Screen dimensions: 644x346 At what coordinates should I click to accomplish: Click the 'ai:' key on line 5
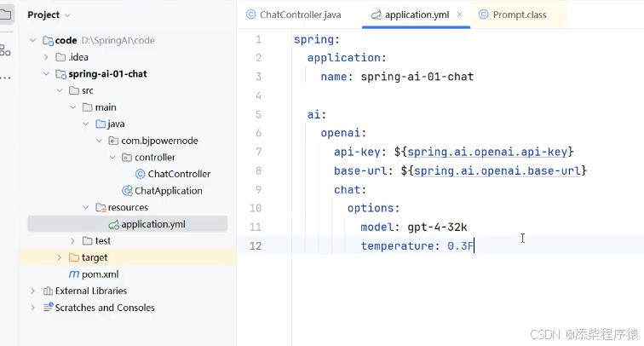click(317, 115)
